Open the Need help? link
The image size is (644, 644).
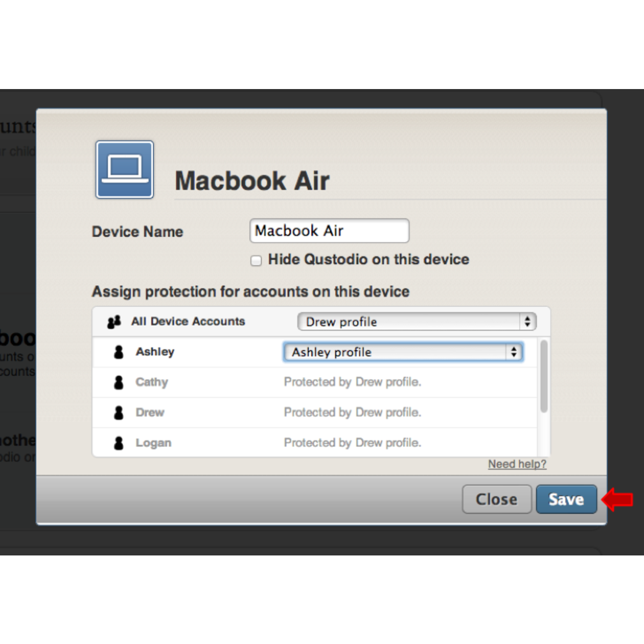517,464
